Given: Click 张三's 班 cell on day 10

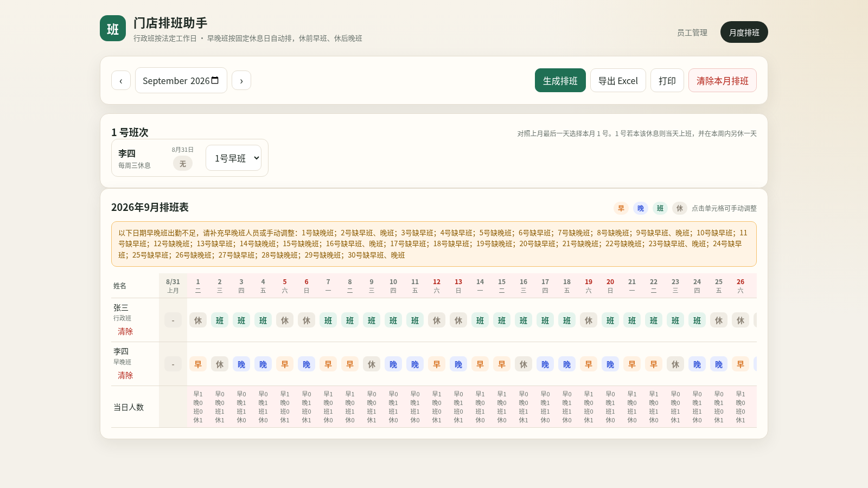Looking at the screenshot, I should [393, 320].
